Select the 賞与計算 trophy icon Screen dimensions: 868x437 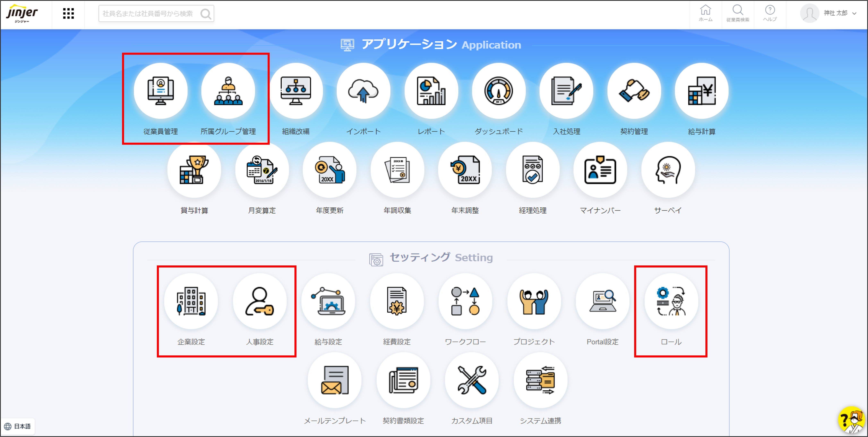(194, 170)
